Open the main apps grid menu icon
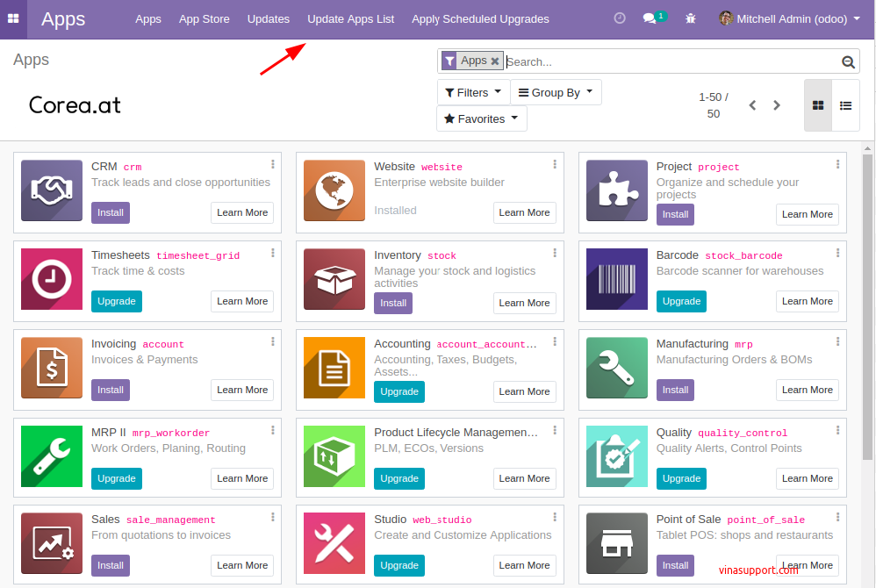The width and height of the screenshot is (876, 588). click(13, 19)
